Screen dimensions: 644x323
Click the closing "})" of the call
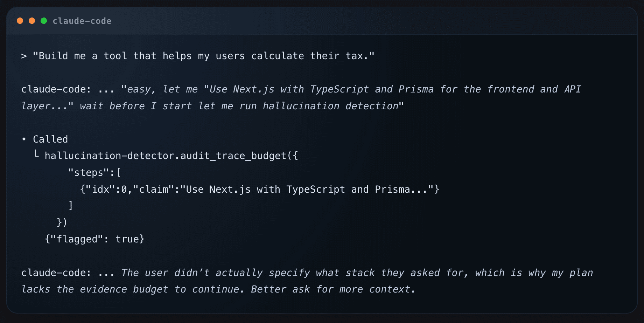tap(62, 222)
